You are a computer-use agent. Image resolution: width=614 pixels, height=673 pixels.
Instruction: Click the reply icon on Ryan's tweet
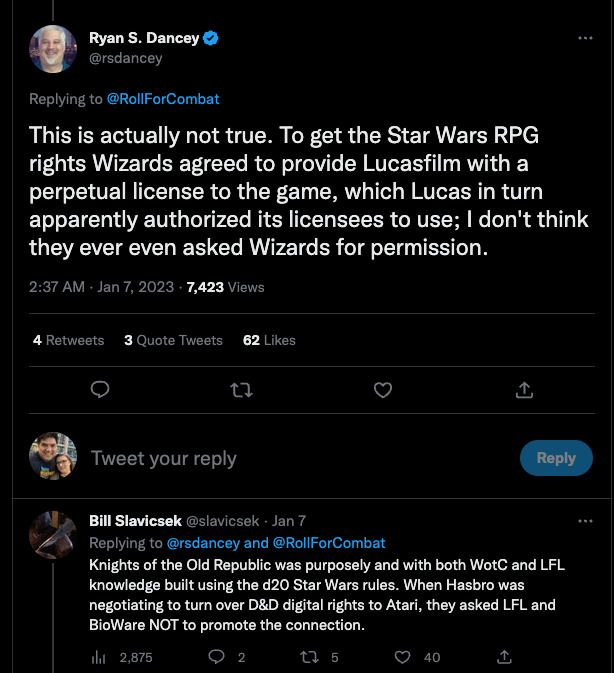(99, 389)
